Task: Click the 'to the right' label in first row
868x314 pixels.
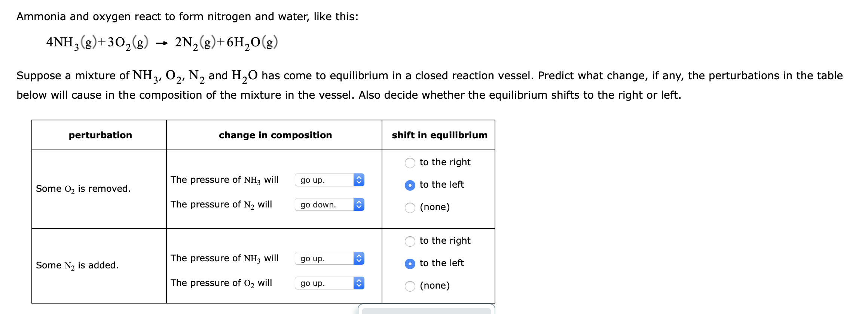Action: click(x=445, y=162)
